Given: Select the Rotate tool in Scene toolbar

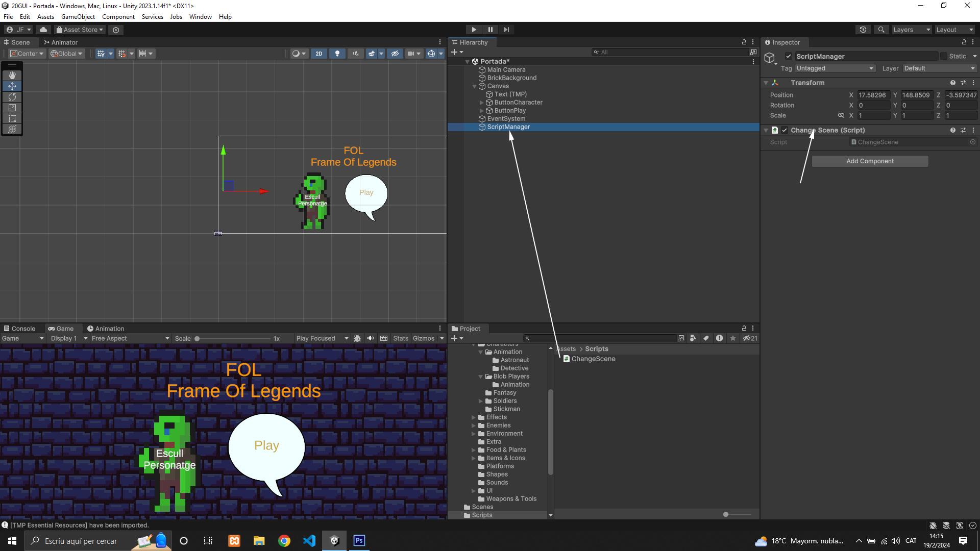Looking at the screenshot, I should [x=12, y=97].
